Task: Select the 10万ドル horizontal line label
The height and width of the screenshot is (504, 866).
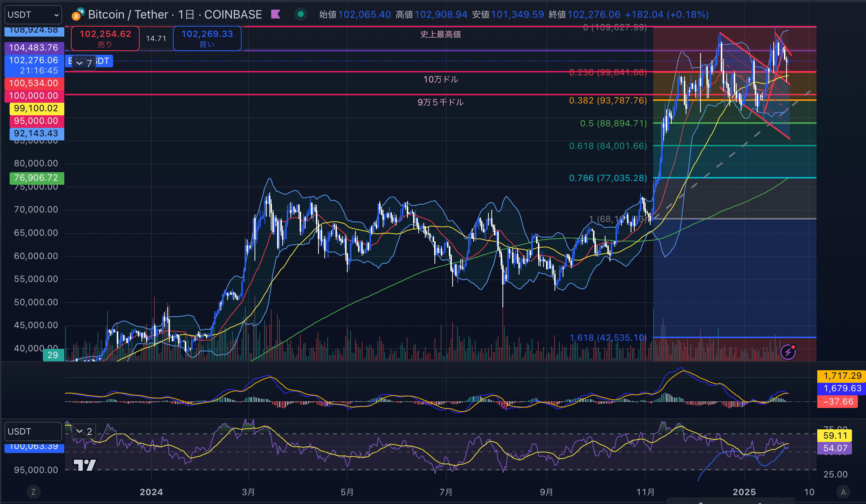Action: 440,79
